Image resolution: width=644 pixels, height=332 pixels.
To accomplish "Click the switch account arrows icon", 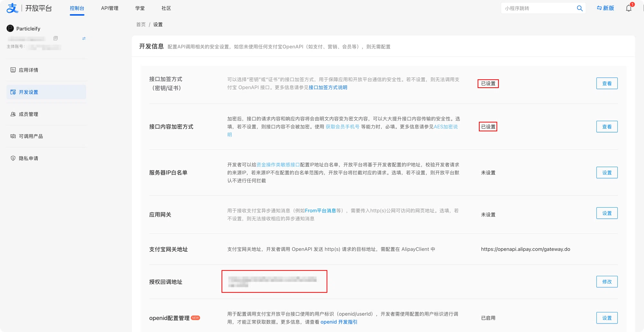I will (84, 38).
